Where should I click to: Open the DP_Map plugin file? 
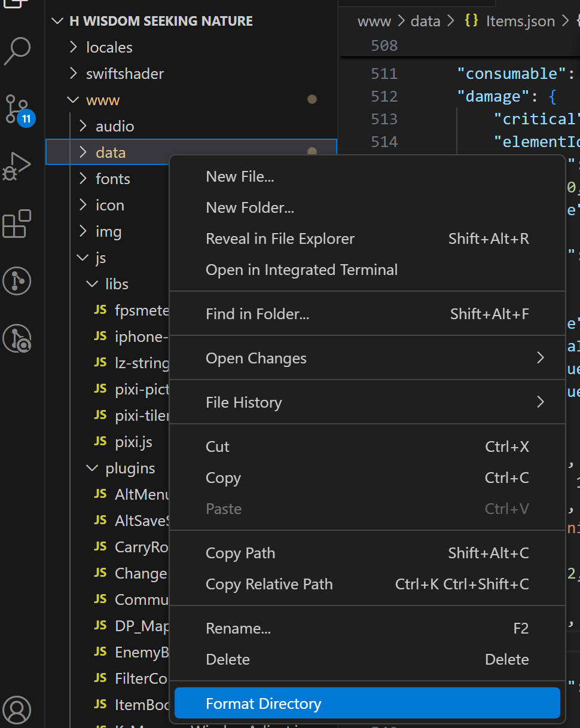(x=142, y=626)
